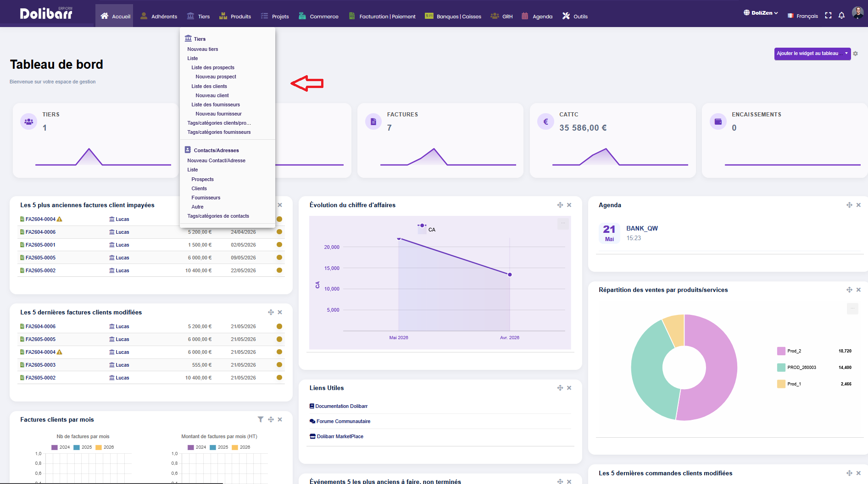The width and height of the screenshot is (868, 484).
Task: Open the Facturation | Paiement menu
Action: 382,16
